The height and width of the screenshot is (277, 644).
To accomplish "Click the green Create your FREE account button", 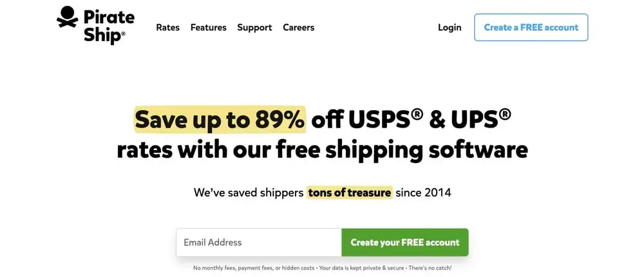I will click(404, 242).
